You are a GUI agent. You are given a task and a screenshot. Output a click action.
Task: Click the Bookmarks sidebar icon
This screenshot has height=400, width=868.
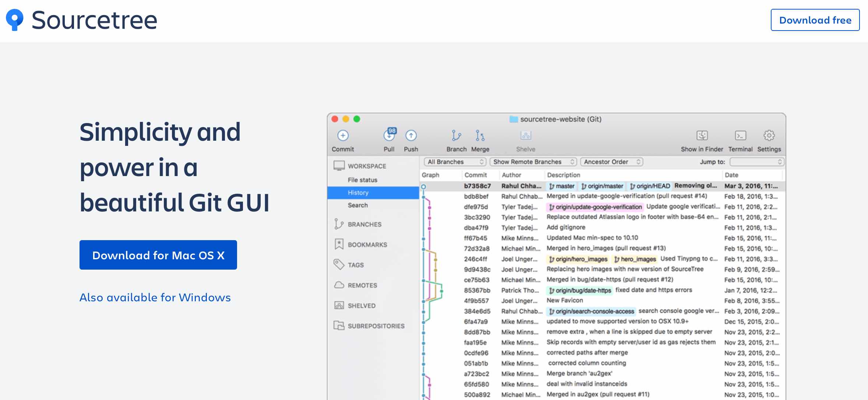pyautogui.click(x=339, y=244)
